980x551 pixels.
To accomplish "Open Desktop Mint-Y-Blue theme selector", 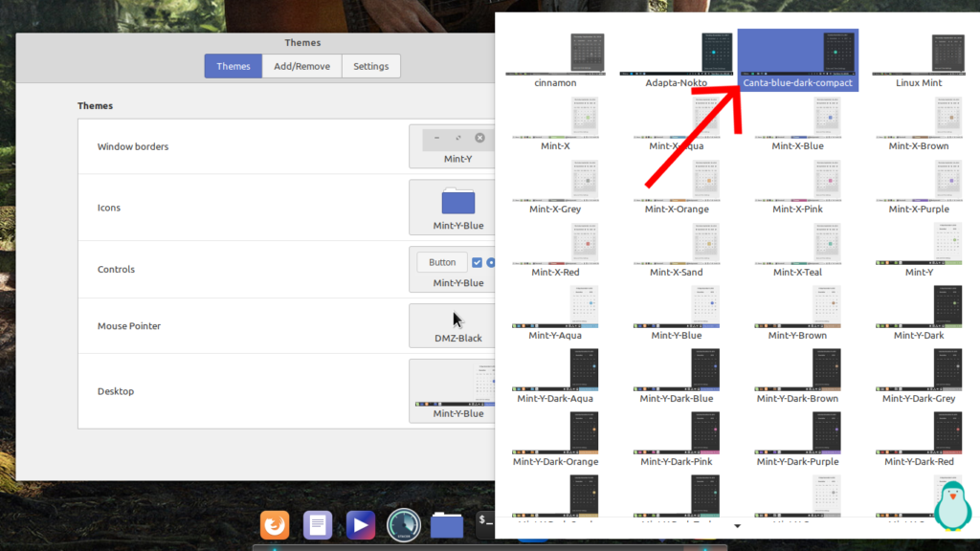I will tap(452, 391).
